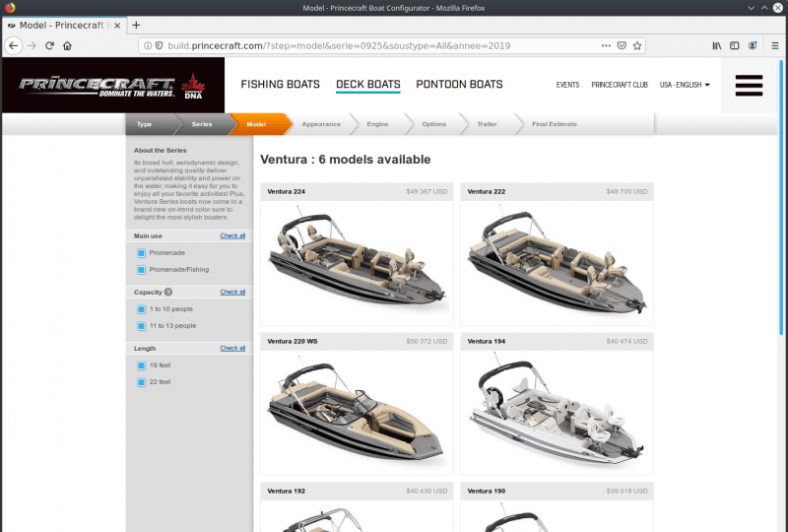
Task: Toggle the Promenade/Fishing checkbox
Action: 141,270
